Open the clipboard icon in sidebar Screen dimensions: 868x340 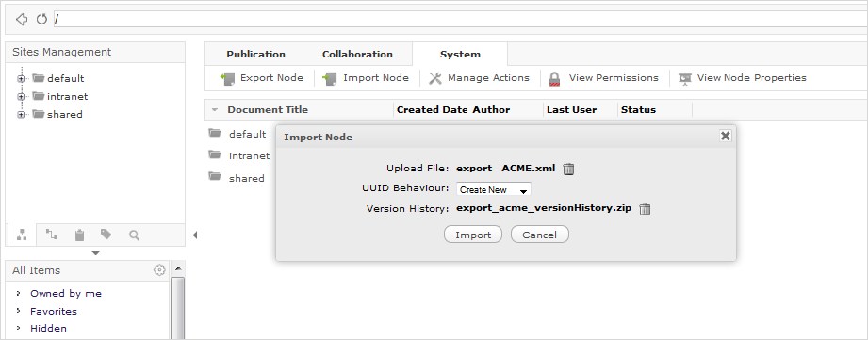80,235
